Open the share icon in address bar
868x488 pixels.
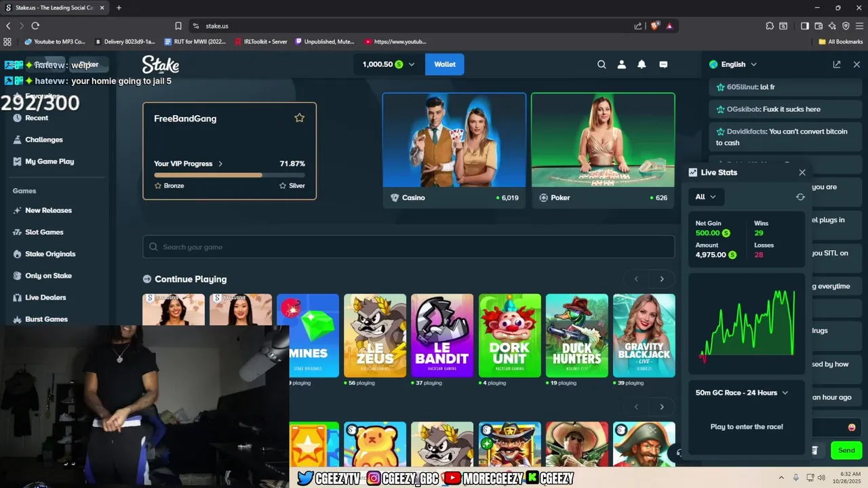pyautogui.click(x=638, y=26)
